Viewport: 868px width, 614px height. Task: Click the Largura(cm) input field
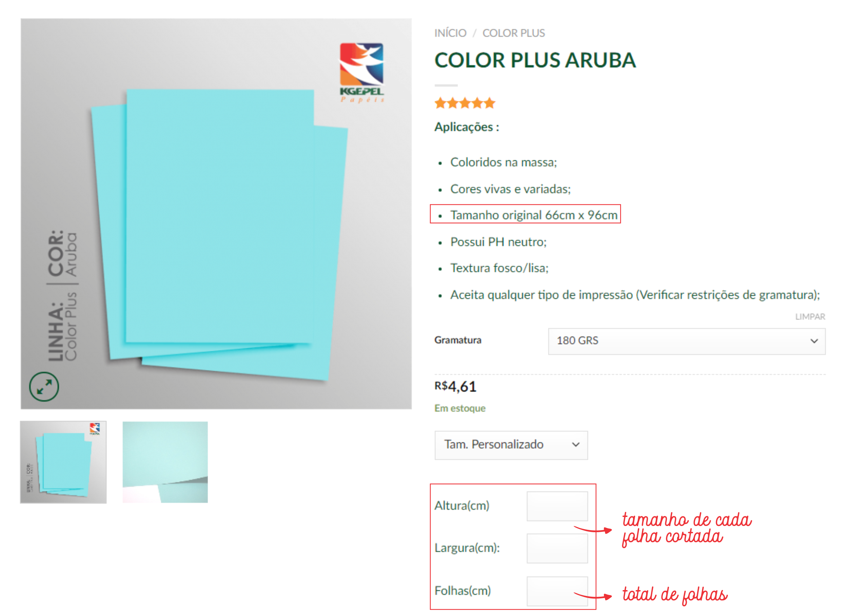[557, 548]
